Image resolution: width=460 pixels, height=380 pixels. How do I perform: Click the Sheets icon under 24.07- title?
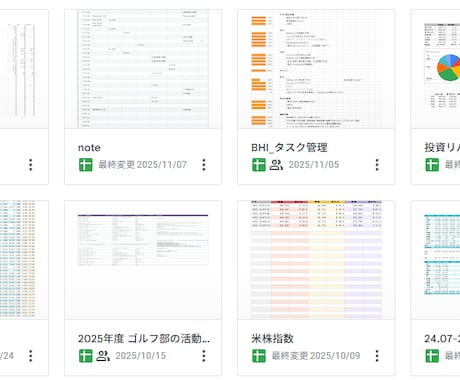click(x=432, y=356)
